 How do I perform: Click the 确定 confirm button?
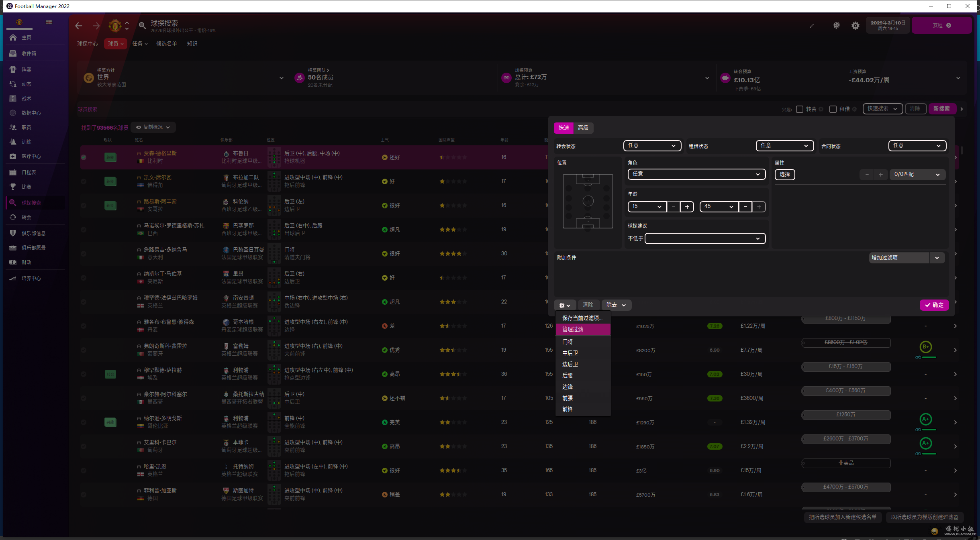[x=934, y=305]
